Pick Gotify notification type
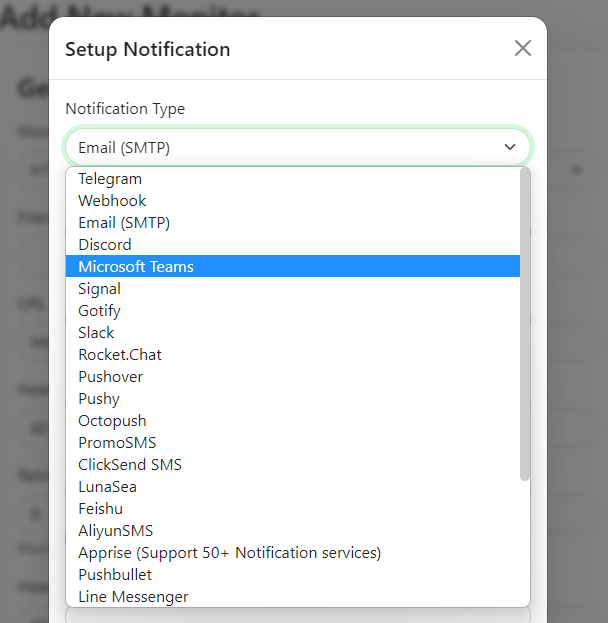The image size is (608, 623). pyautogui.click(x=99, y=311)
